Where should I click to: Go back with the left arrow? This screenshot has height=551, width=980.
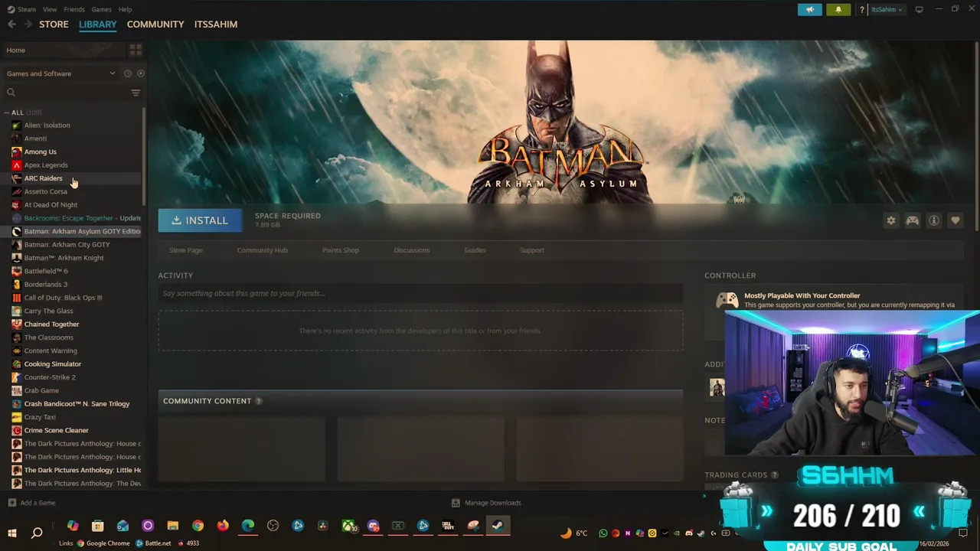point(11,24)
